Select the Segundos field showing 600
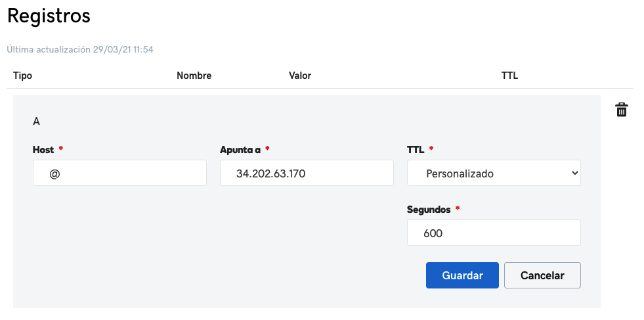Screen dimensions: 644x320 [x=494, y=233]
